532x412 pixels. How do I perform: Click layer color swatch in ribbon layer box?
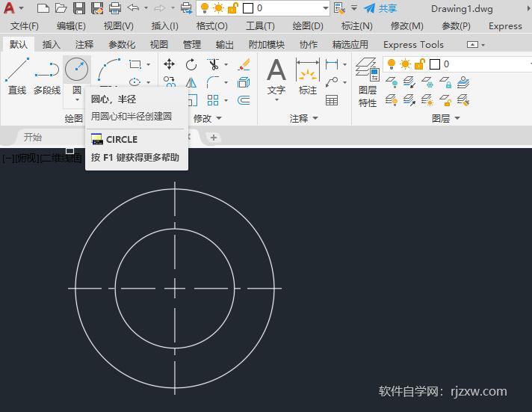point(435,64)
